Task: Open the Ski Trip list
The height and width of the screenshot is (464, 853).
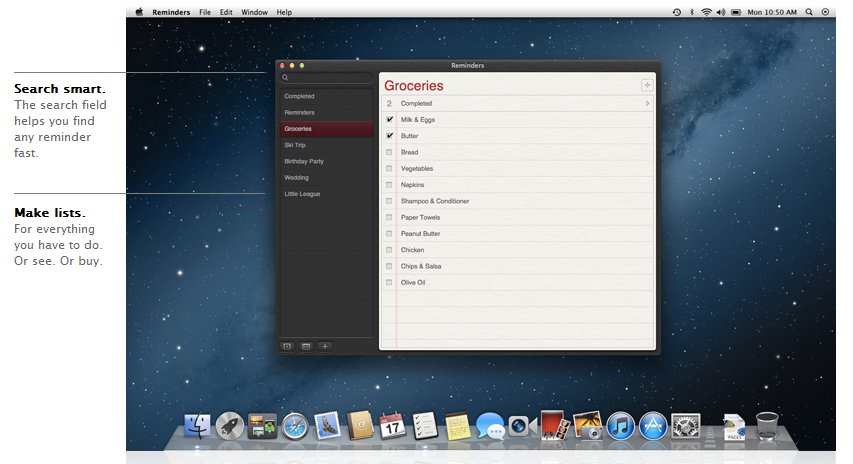Action: coord(326,145)
